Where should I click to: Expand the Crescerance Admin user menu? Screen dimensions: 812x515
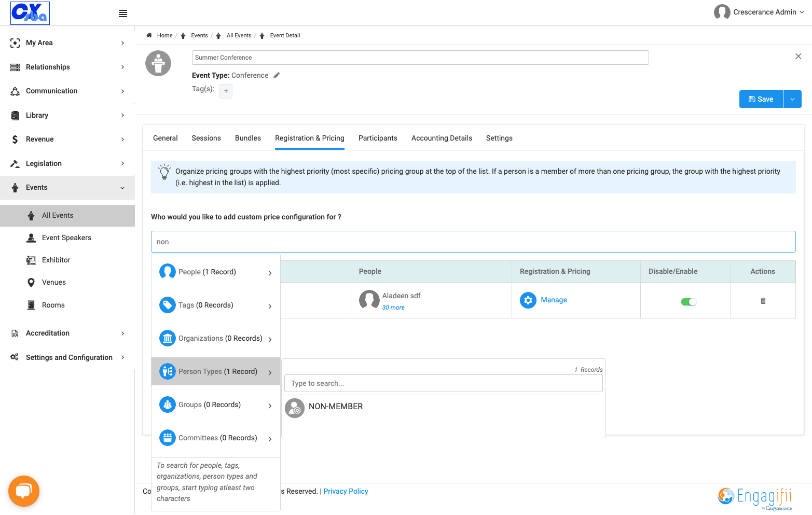click(759, 12)
